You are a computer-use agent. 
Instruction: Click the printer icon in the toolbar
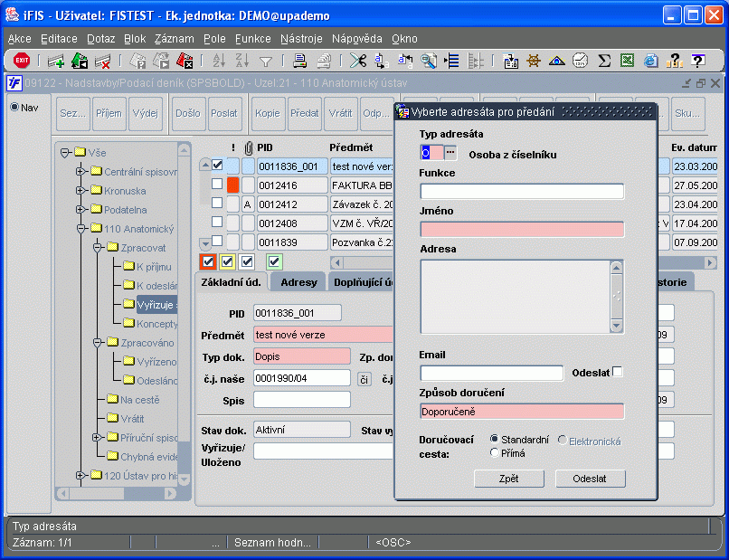click(x=299, y=61)
